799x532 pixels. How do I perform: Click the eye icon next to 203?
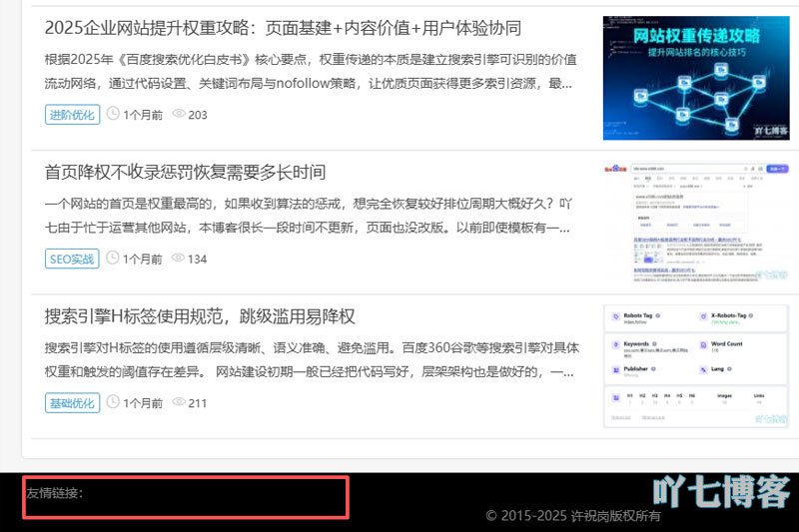[179, 114]
